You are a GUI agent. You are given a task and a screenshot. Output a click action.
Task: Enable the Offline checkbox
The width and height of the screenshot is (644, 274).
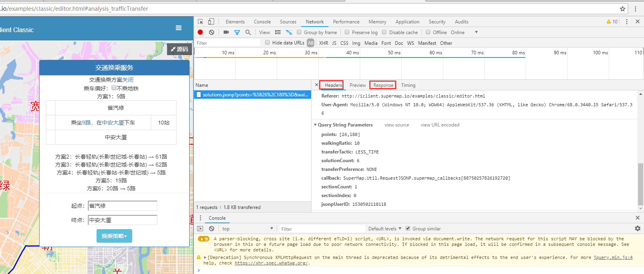[x=428, y=33]
